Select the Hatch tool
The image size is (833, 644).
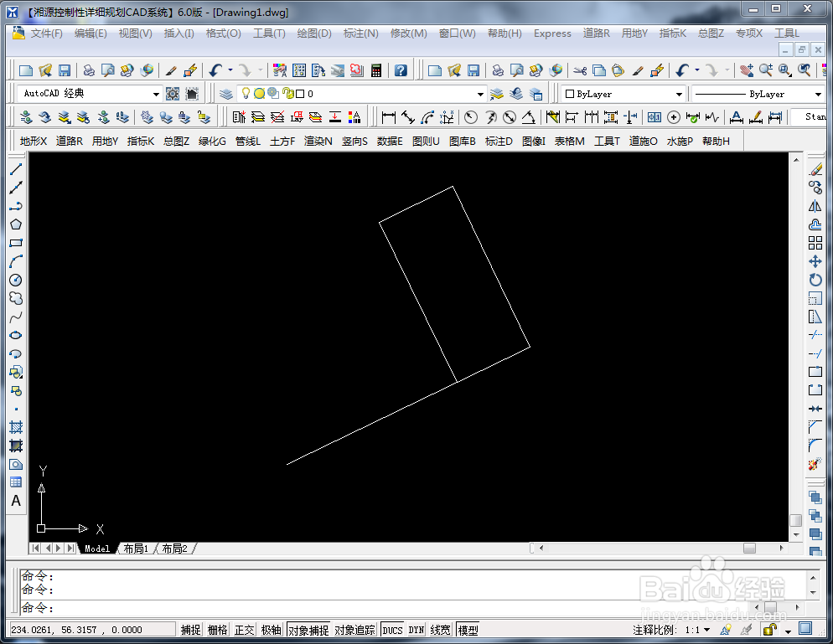tap(16, 427)
